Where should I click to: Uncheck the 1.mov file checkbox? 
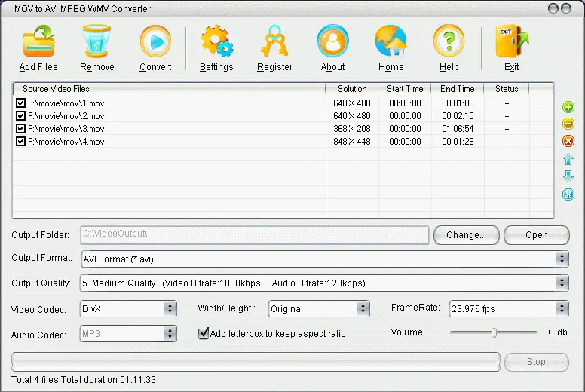(x=21, y=103)
